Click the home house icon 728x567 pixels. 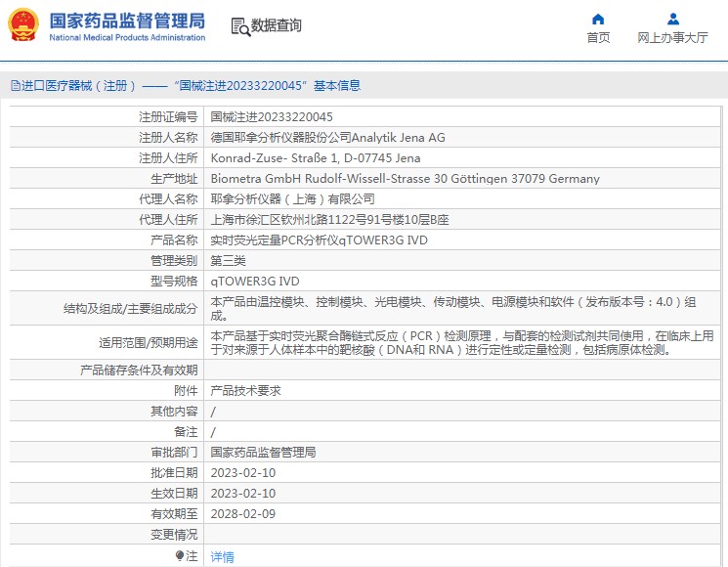tap(598, 19)
